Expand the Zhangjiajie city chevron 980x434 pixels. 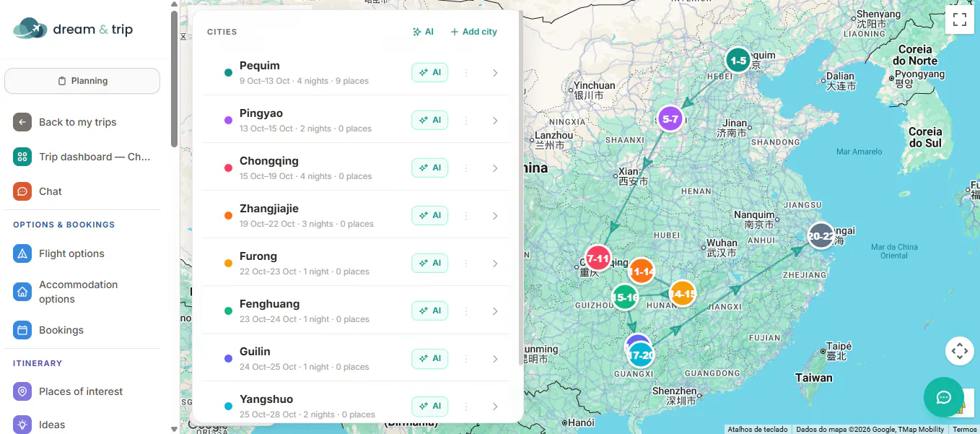(495, 216)
